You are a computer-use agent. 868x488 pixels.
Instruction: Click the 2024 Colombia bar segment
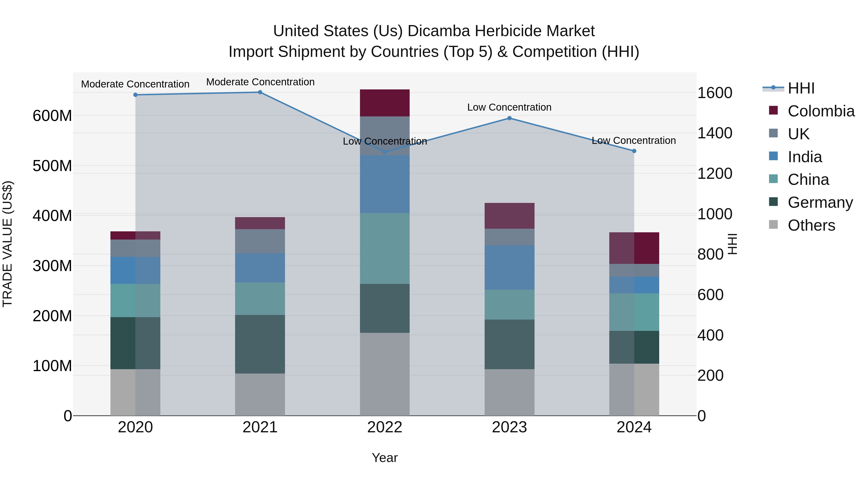click(634, 248)
